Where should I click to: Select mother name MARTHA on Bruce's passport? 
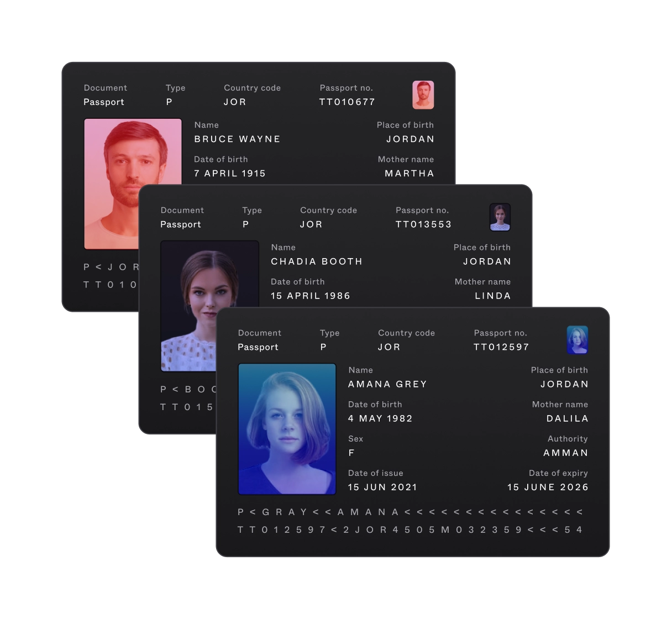point(409,173)
